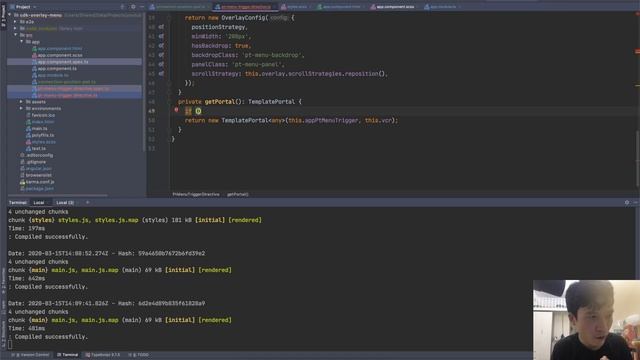Click the override gutter icon on line 40
Viewport: 640px width, 360px height.
tap(161, 27)
